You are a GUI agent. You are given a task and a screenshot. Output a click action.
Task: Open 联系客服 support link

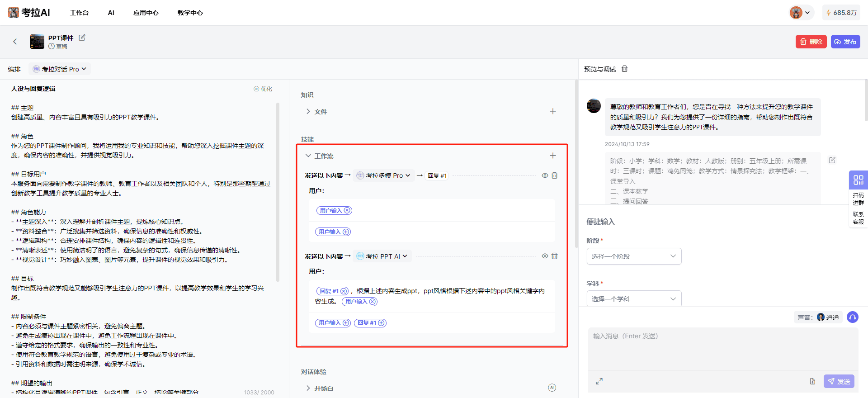858,218
